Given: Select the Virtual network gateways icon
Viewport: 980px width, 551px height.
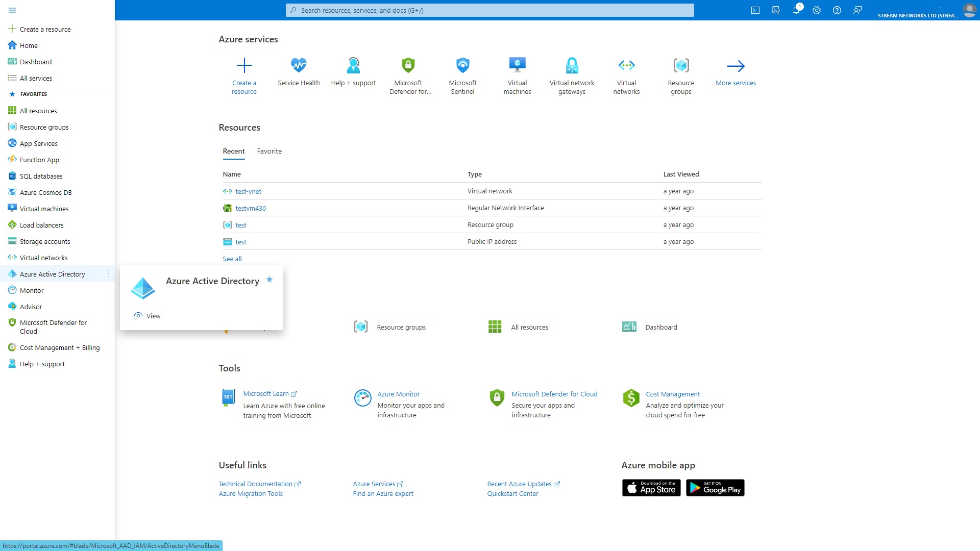Looking at the screenshot, I should (x=572, y=65).
